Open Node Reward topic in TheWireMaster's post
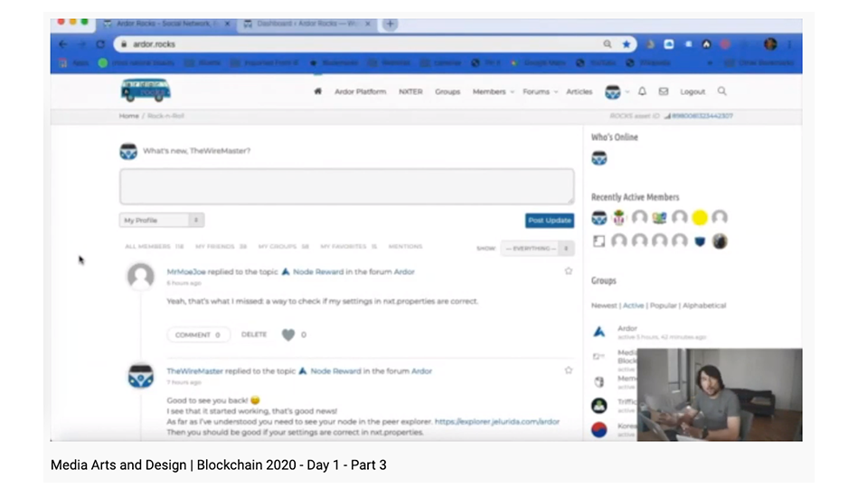Image resolution: width=868 pixels, height=488 pixels. pyautogui.click(x=335, y=371)
